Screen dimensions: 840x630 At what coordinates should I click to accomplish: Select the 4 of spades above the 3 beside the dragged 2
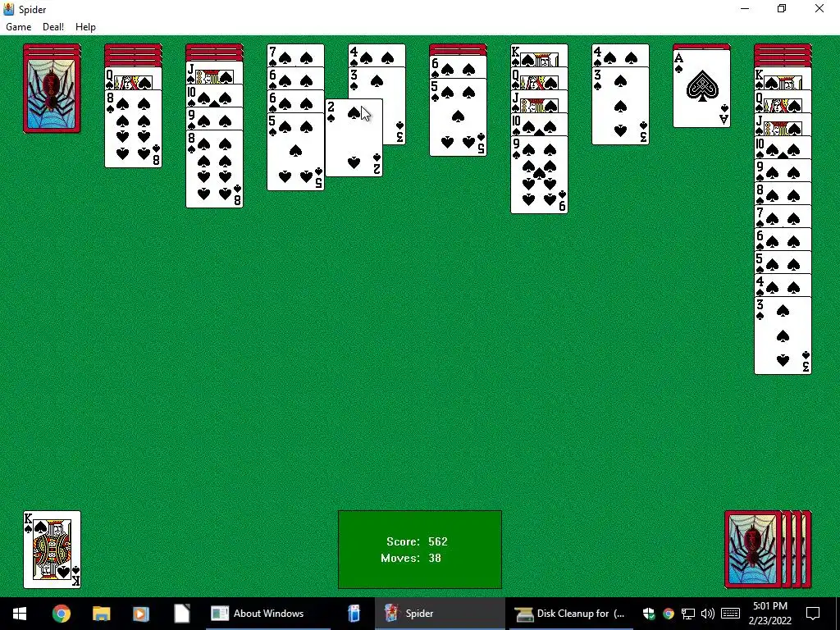[377, 55]
